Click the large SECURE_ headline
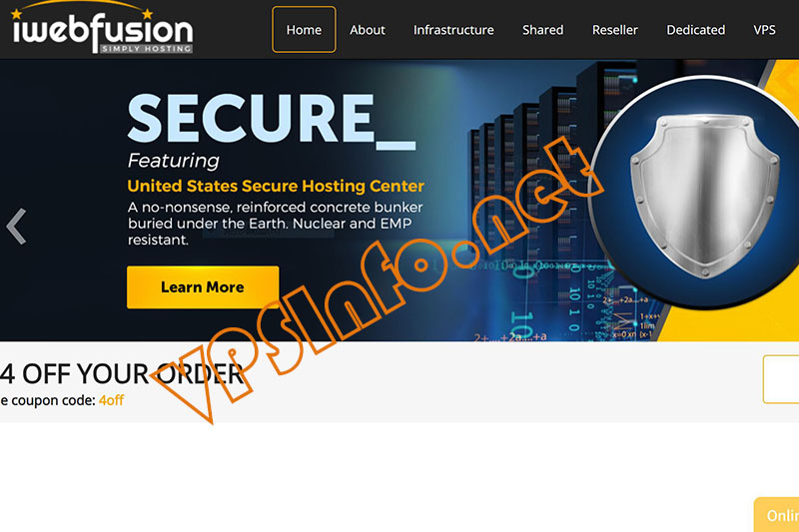The width and height of the screenshot is (799, 532). click(271, 120)
